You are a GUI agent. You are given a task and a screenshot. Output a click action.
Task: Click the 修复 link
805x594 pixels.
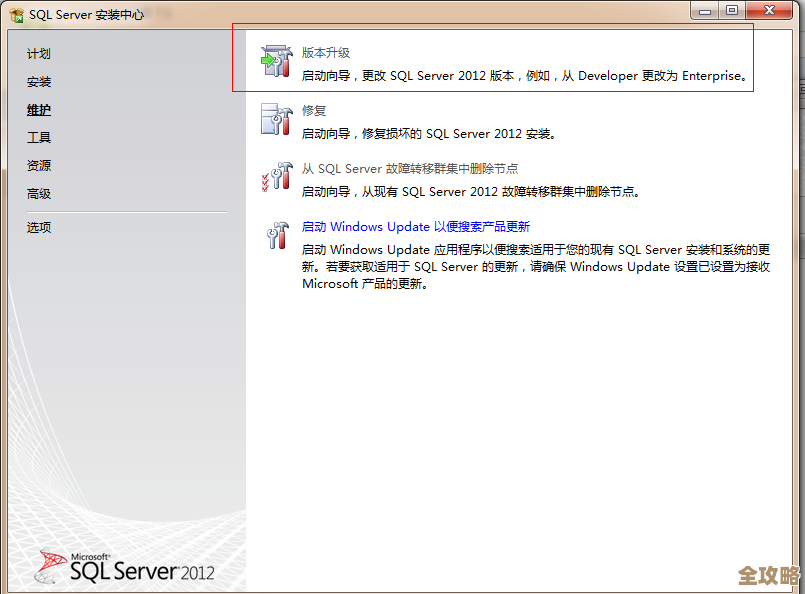314,110
